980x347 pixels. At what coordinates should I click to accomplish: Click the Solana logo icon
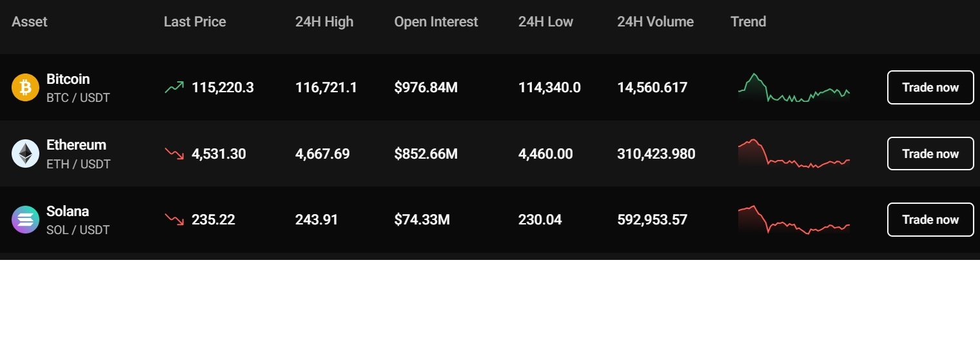click(26, 220)
